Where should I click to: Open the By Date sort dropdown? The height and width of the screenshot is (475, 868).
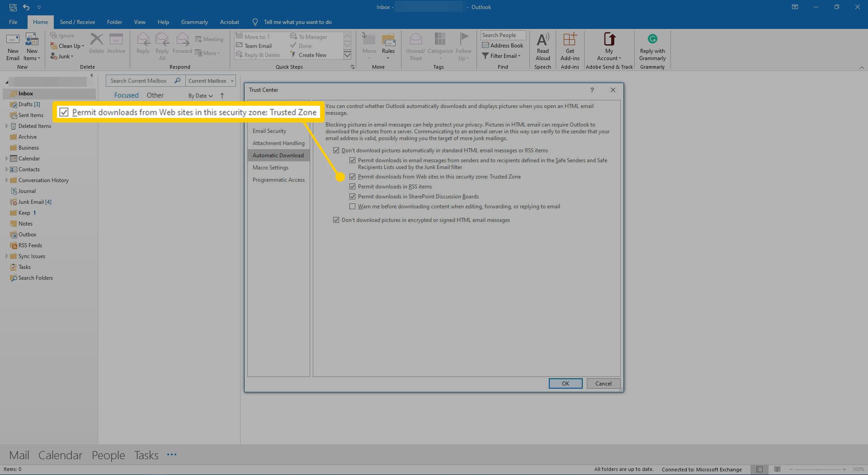coord(200,96)
